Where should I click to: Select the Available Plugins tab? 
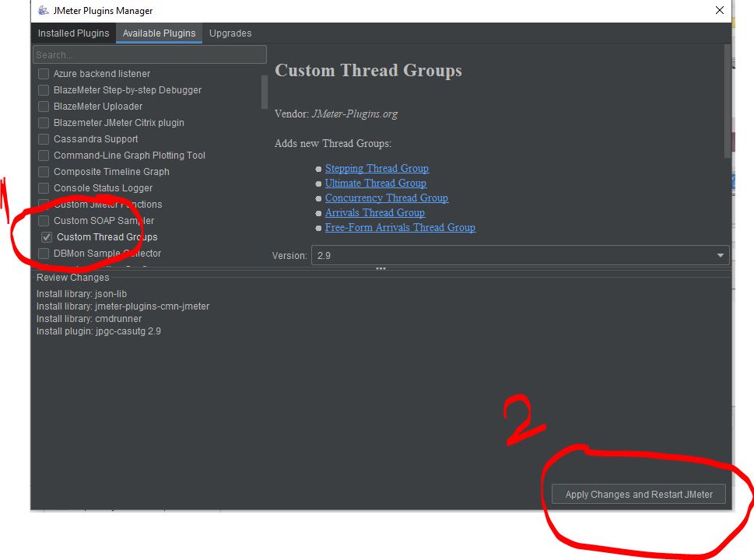[x=160, y=33]
